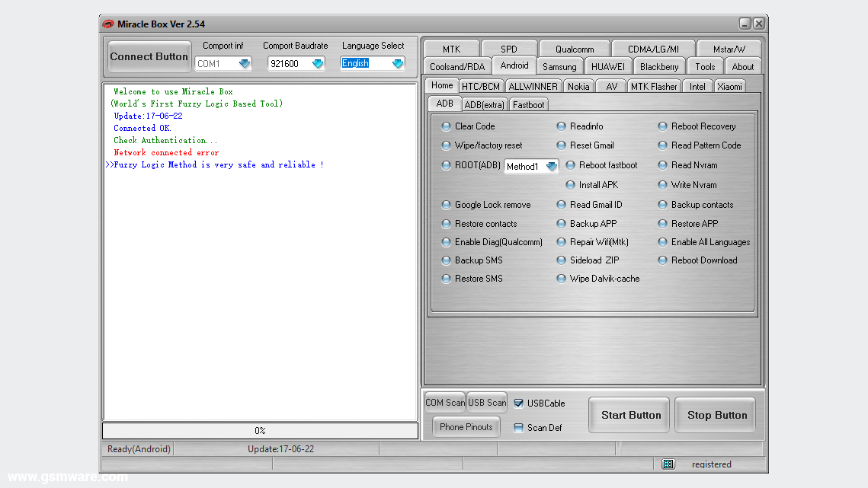Select Reset Gmail option
This screenshot has width=868, height=488.
pyautogui.click(x=562, y=145)
